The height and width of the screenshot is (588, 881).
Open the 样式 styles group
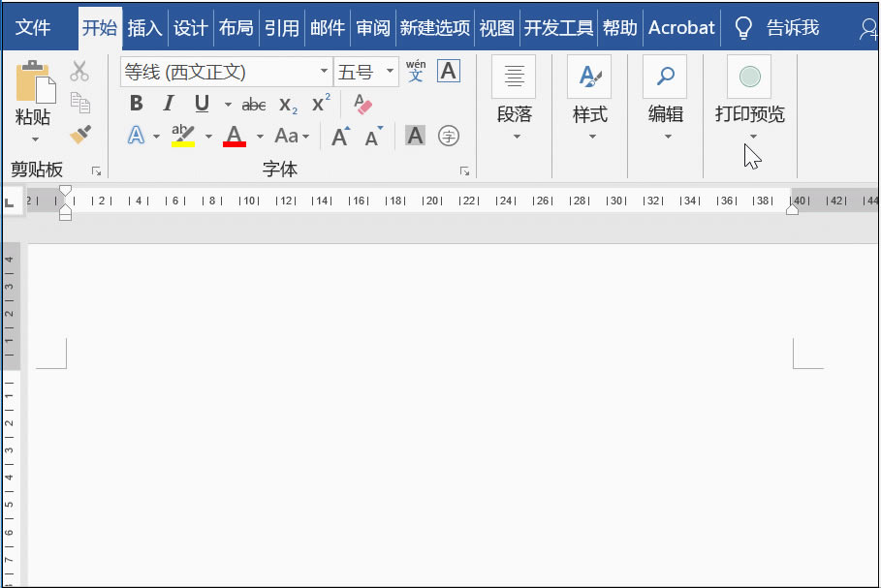tap(589, 98)
